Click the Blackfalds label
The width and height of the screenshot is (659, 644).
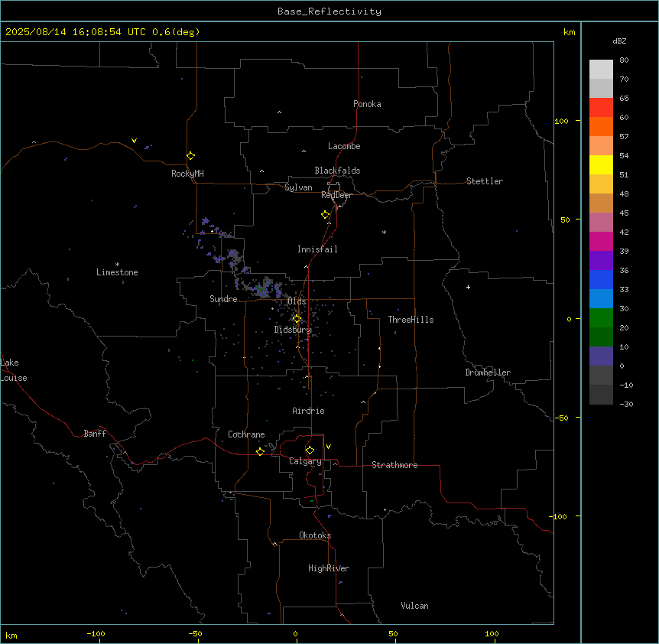coord(337,171)
